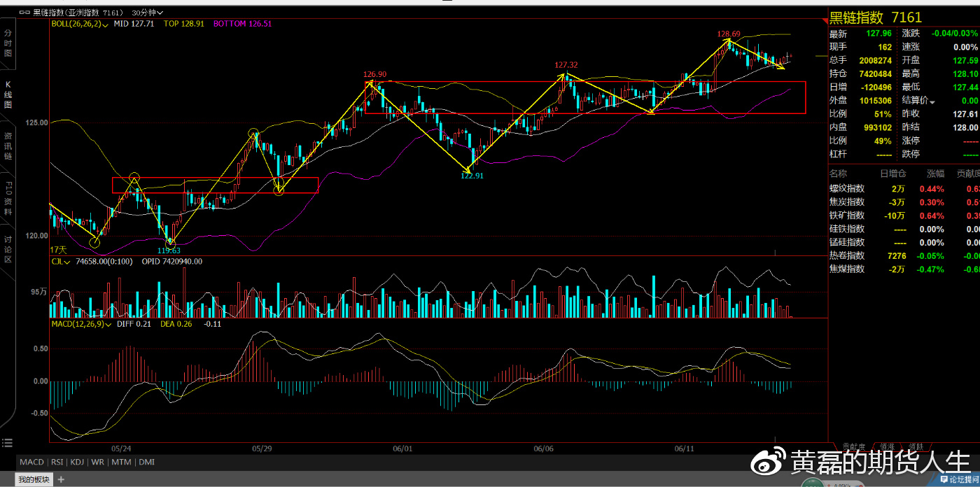980x487 pixels.
Task: Open 资讯链 sidebar tab
Action: [x=8, y=146]
